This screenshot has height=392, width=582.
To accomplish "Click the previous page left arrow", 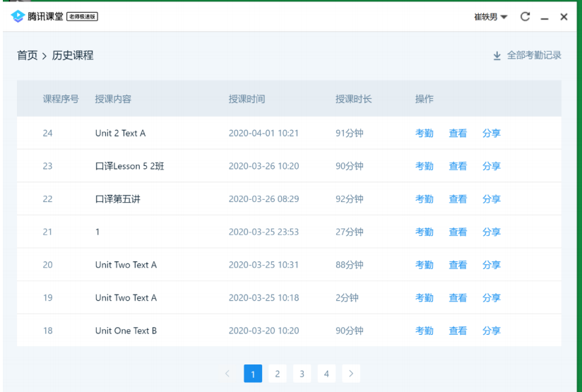I will (x=227, y=374).
